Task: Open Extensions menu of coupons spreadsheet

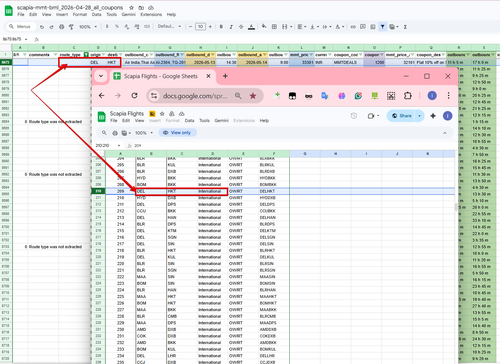Action: point(151,15)
